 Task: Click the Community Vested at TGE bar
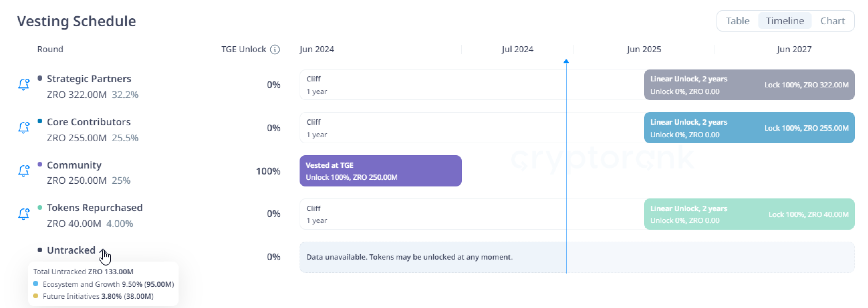380,171
